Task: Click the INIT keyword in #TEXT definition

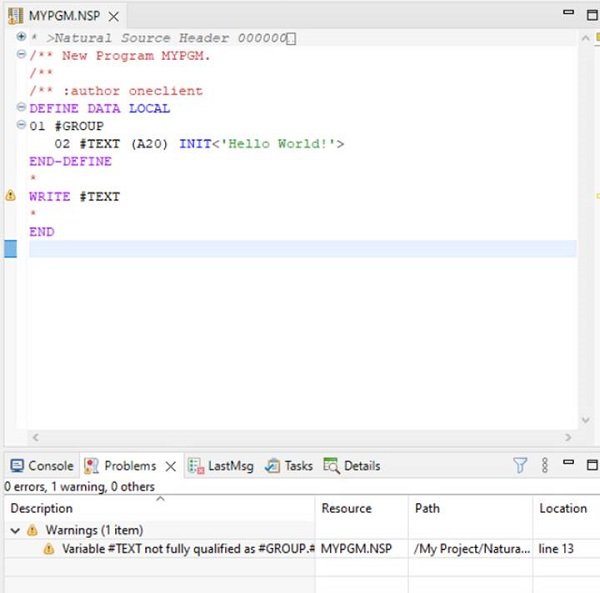Action: click(x=195, y=143)
